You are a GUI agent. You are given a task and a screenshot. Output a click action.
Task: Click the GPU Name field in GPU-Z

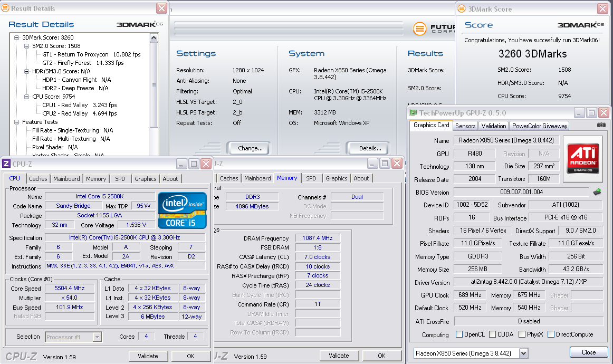506,140
